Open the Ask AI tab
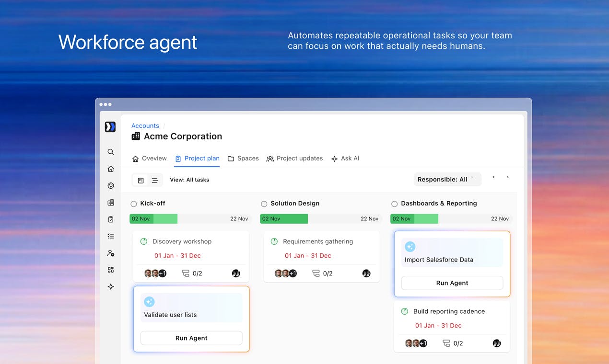The width and height of the screenshot is (609, 364). coord(345,159)
